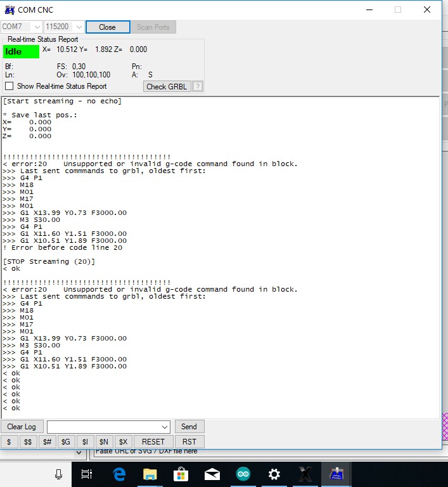This screenshot has height=487, width=448.
Task: Click the question mark help button beside Check GRBL
Action: click(198, 87)
